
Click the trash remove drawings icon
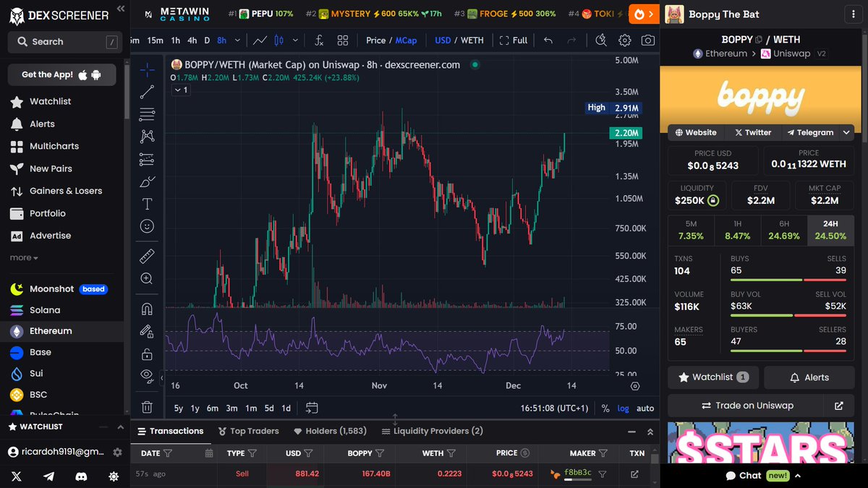pyautogui.click(x=147, y=407)
